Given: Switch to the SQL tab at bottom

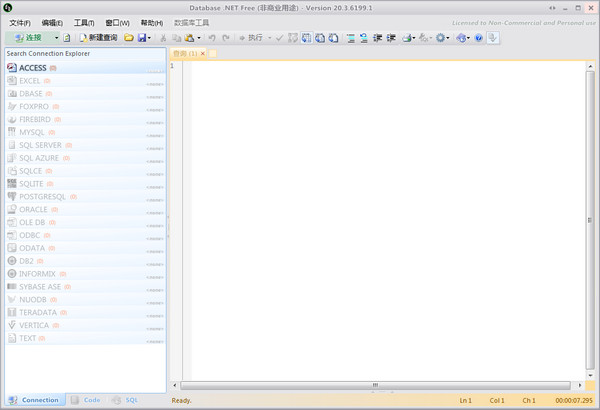Looking at the screenshot, I should pos(126,400).
